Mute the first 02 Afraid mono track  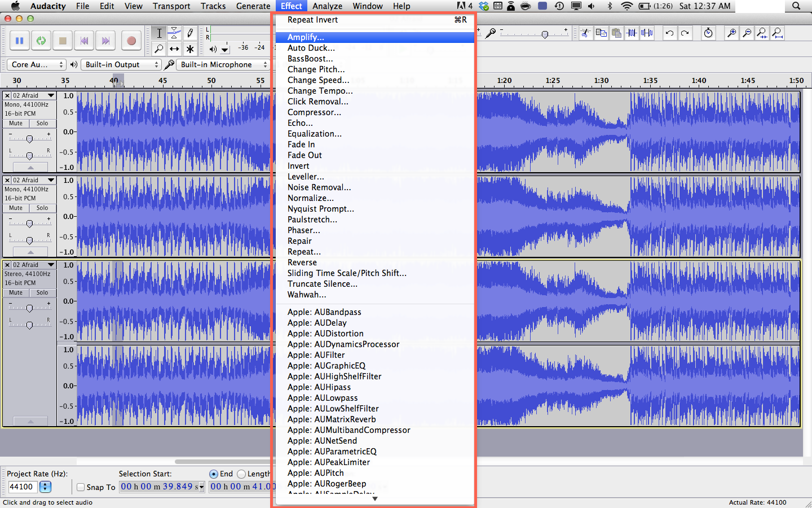click(16, 123)
